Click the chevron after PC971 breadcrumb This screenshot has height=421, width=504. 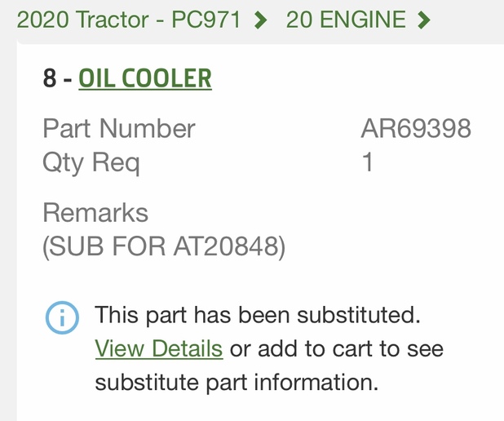[x=260, y=20]
